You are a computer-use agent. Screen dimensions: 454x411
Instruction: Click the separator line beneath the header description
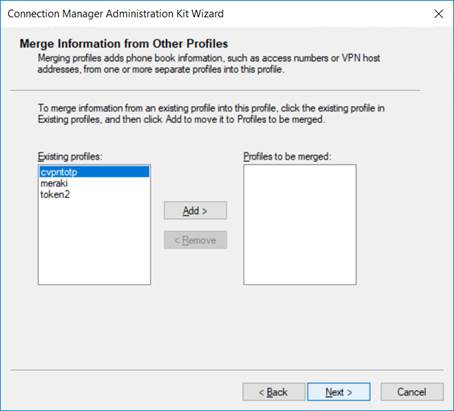point(215,90)
